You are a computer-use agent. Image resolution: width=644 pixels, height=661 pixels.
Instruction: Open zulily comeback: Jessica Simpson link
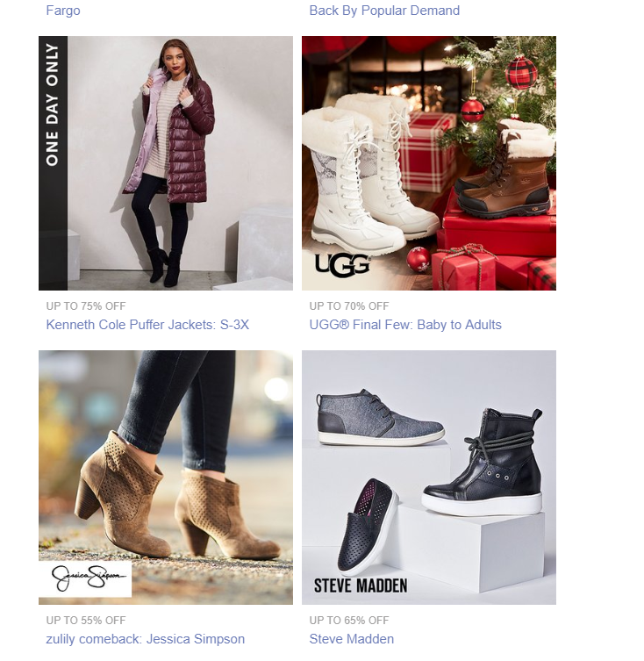(145, 639)
